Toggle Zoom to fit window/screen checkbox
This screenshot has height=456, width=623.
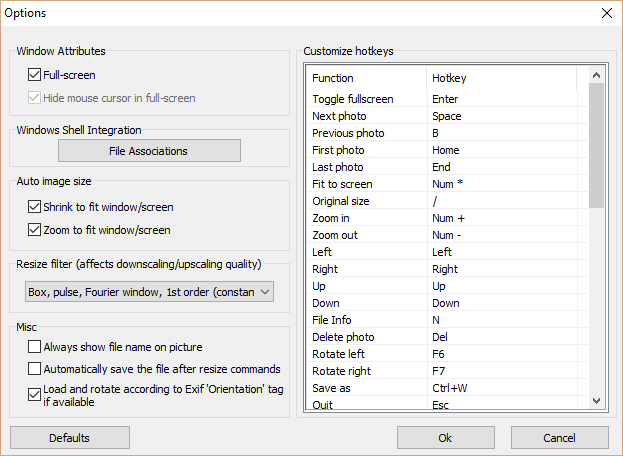pyautogui.click(x=36, y=230)
